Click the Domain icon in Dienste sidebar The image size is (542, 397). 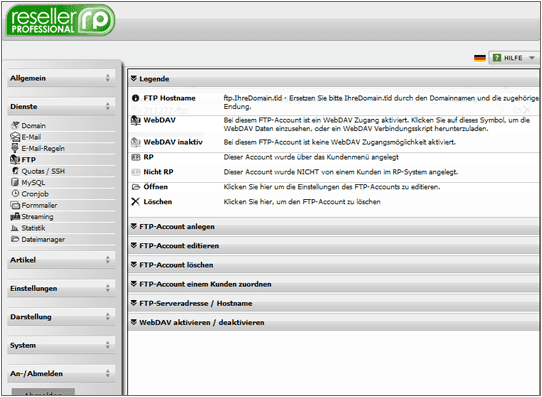pyautogui.click(x=15, y=125)
